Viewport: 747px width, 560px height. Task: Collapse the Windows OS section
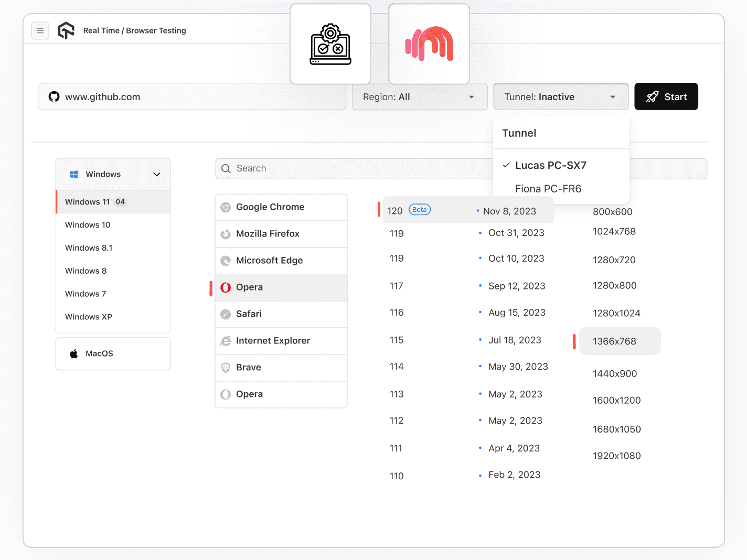pos(156,175)
